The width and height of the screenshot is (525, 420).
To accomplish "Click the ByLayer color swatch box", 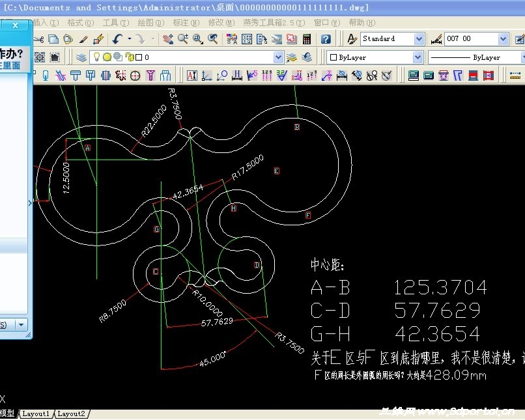I will tap(333, 57).
